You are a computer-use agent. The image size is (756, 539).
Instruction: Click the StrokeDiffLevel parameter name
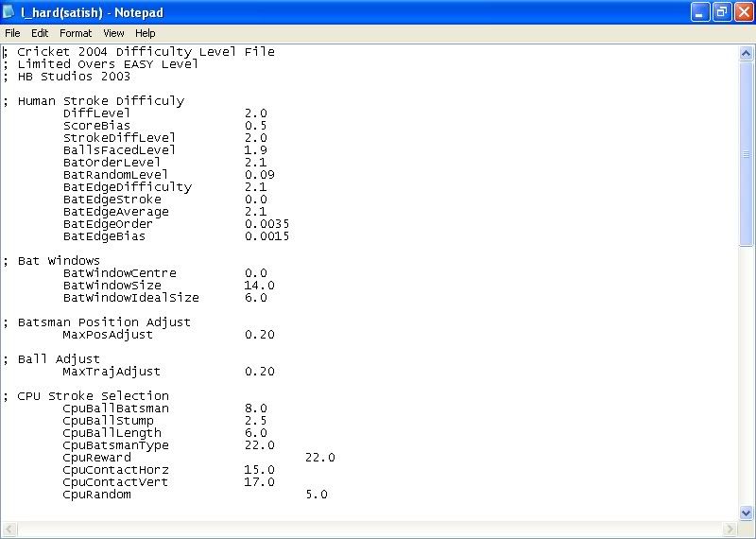pos(119,138)
